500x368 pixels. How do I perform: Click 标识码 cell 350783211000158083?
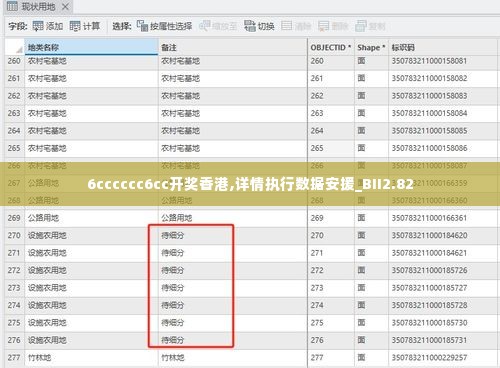(443, 96)
